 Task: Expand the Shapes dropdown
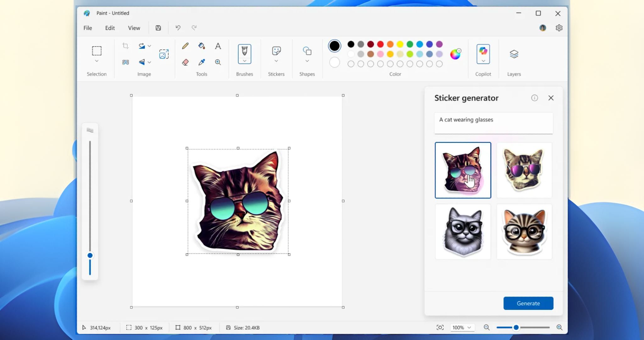pyautogui.click(x=307, y=61)
